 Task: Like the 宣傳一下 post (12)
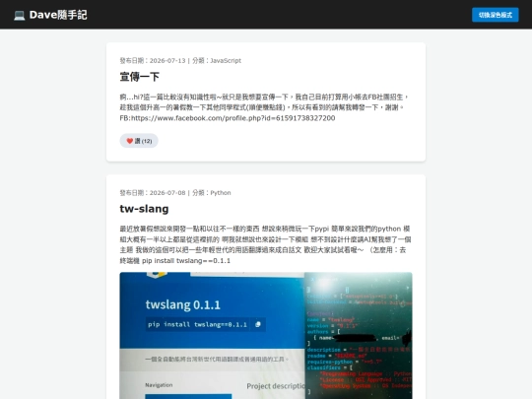click(x=139, y=141)
